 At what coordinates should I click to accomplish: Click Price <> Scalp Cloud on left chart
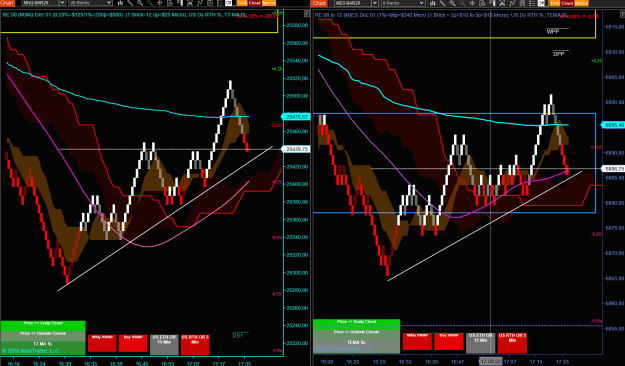(43, 326)
